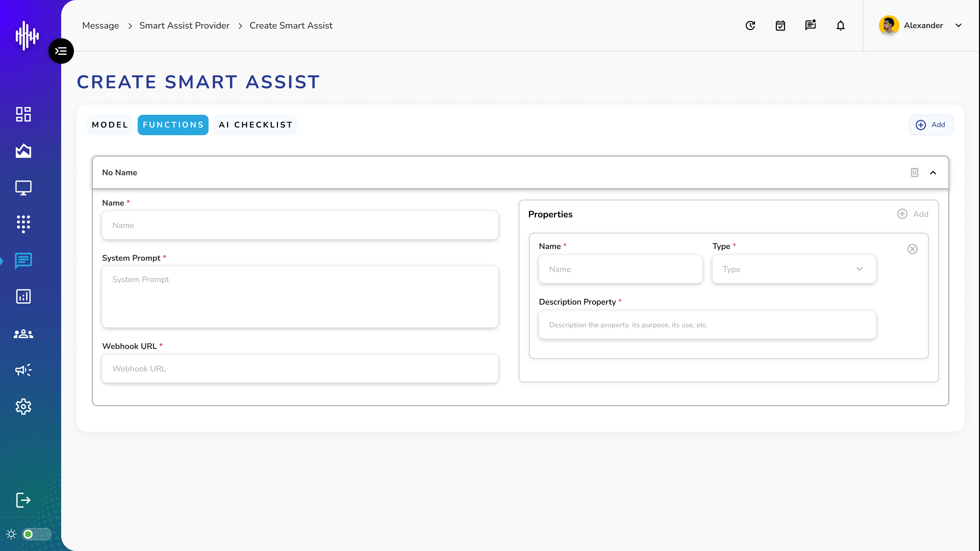Select the Functions tab
This screenshot has height=551, width=980.
pos(173,125)
